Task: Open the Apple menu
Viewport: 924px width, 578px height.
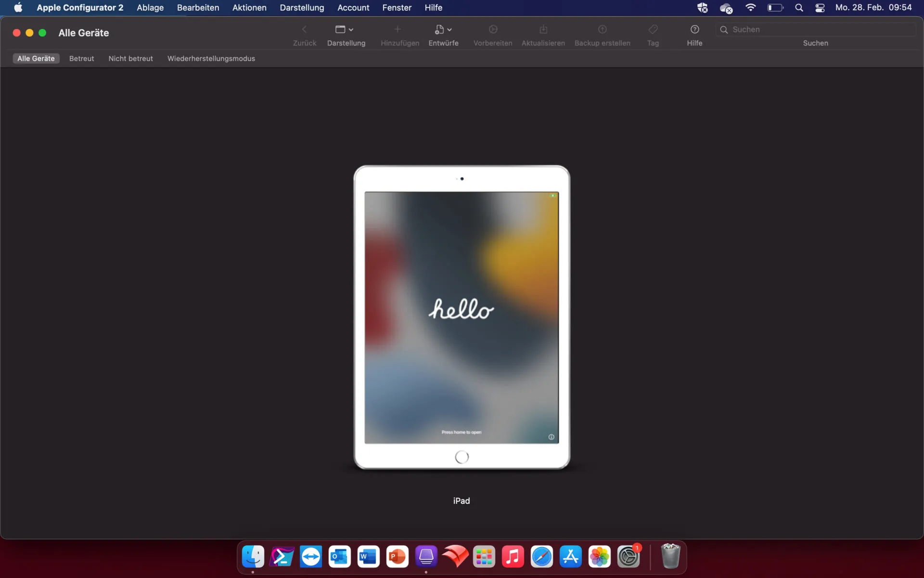Action: coord(18,8)
